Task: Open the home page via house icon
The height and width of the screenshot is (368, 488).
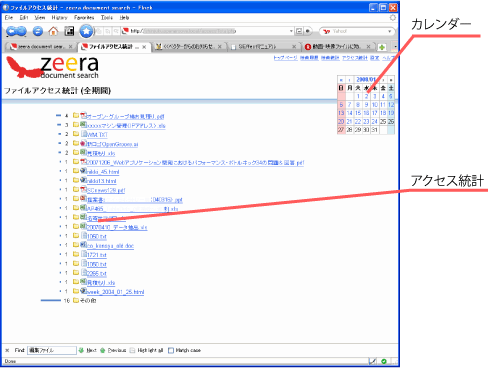Action: tap(53, 31)
